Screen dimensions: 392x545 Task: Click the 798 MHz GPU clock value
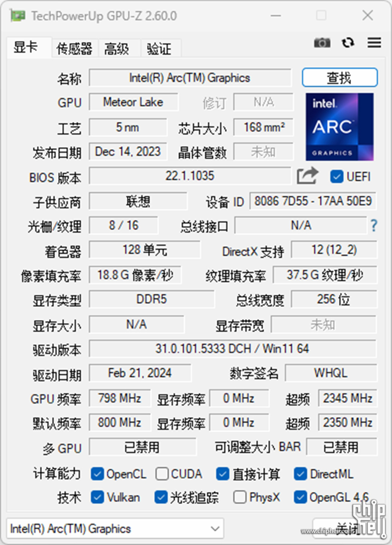(120, 398)
